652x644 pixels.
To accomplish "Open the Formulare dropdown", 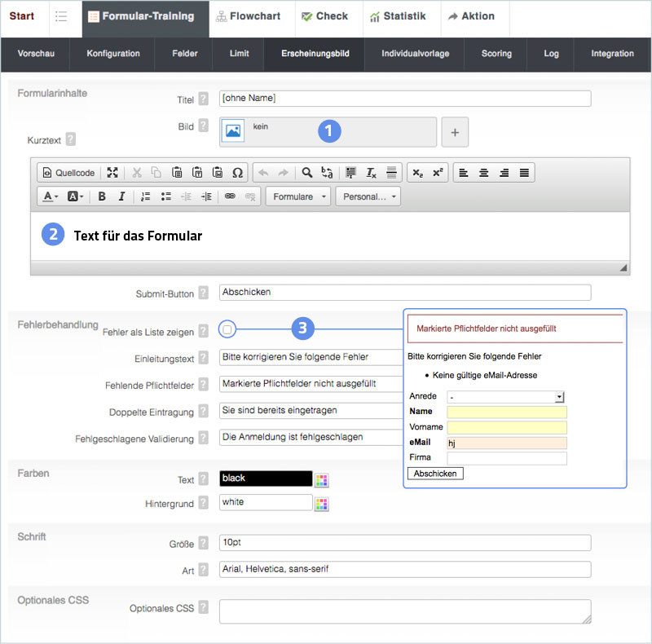I will coord(298,196).
